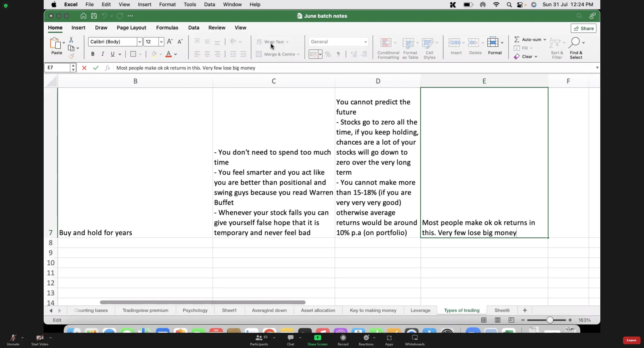Click the Save icon in title bar
This screenshot has height=348, width=644.
(94, 16)
